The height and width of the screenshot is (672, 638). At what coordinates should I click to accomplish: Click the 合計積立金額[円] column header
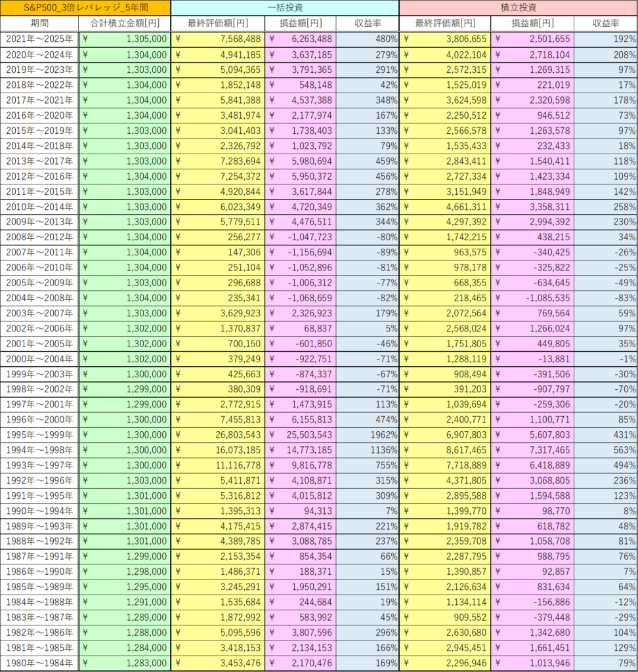[125, 23]
